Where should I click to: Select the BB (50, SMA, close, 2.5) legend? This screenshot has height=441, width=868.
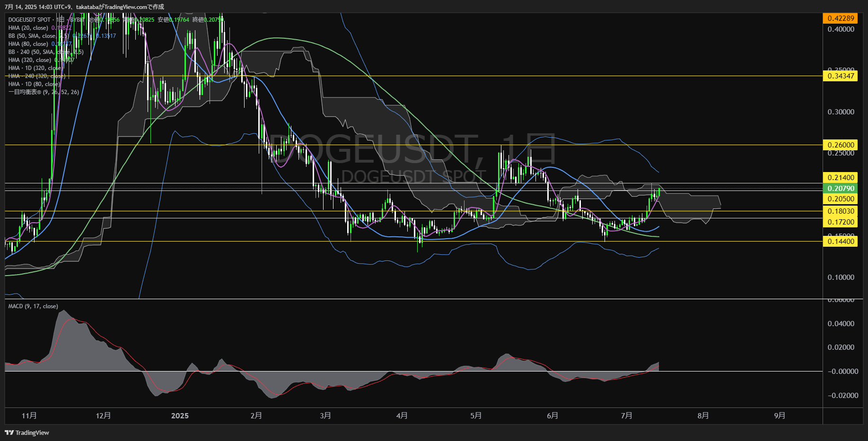tap(39, 36)
